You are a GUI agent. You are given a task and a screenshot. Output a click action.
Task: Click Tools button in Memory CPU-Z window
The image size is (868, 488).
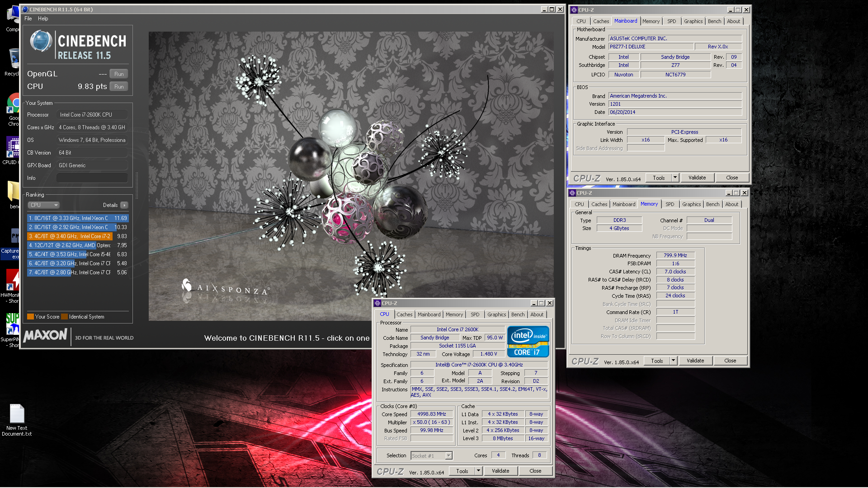657,361
